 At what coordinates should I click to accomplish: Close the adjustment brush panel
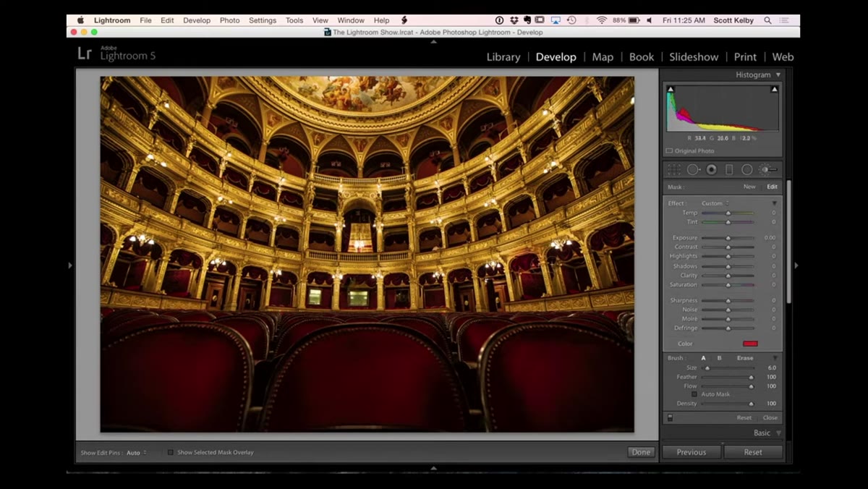(x=770, y=417)
